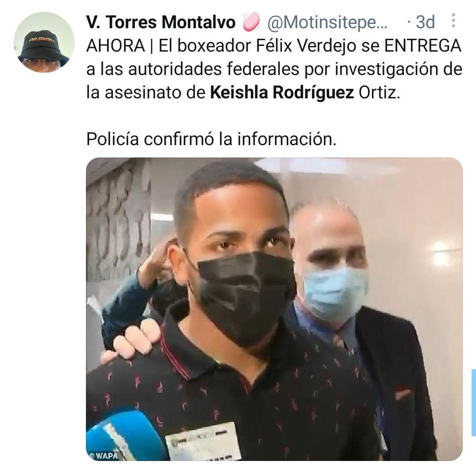Open V. Torres Montalvo's profile avatar
476x472 pixels.
coord(44,42)
